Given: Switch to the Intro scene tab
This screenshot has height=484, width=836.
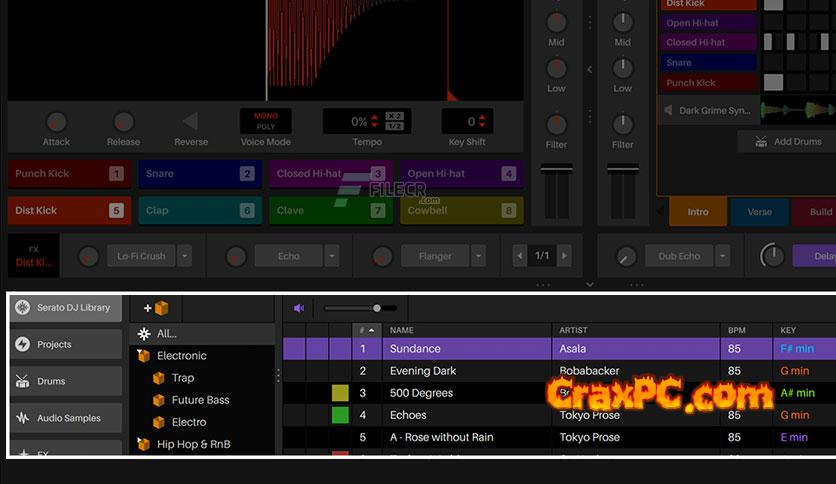Looking at the screenshot, I should [x=697, y=212].
